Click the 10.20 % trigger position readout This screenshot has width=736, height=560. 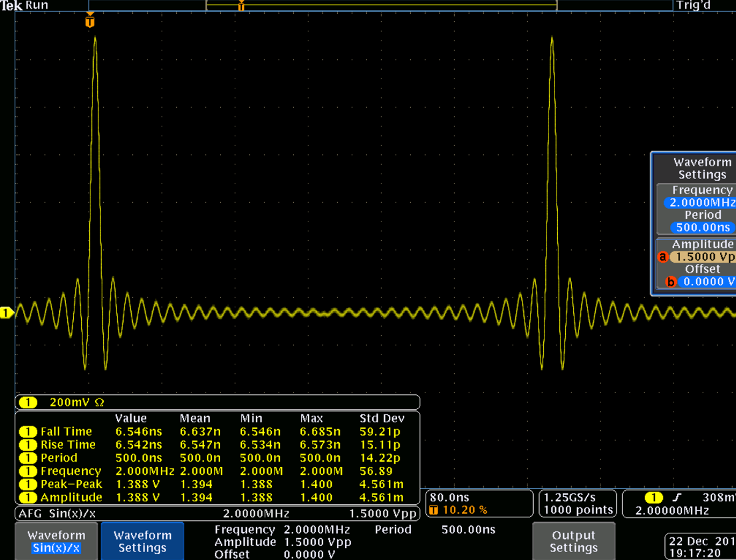point(465,510)
